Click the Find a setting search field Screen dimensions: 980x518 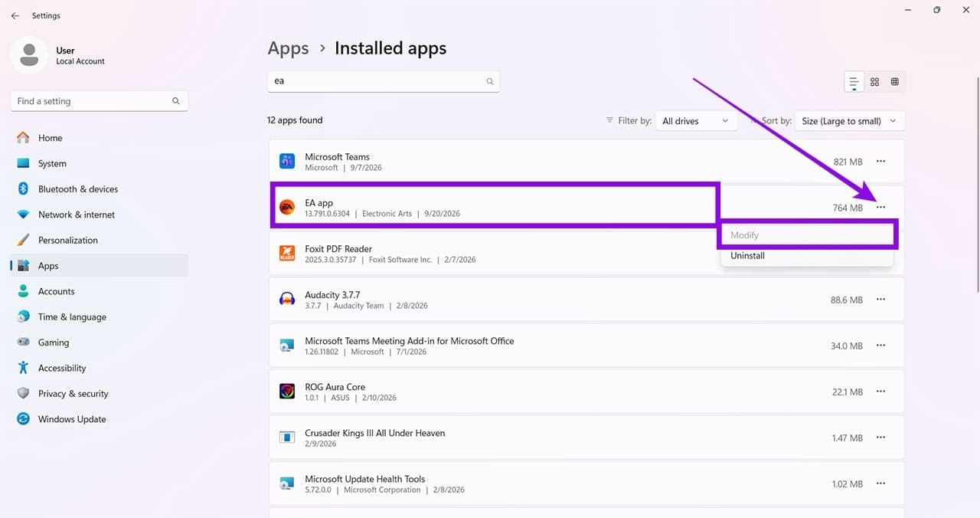click(99, 101)
